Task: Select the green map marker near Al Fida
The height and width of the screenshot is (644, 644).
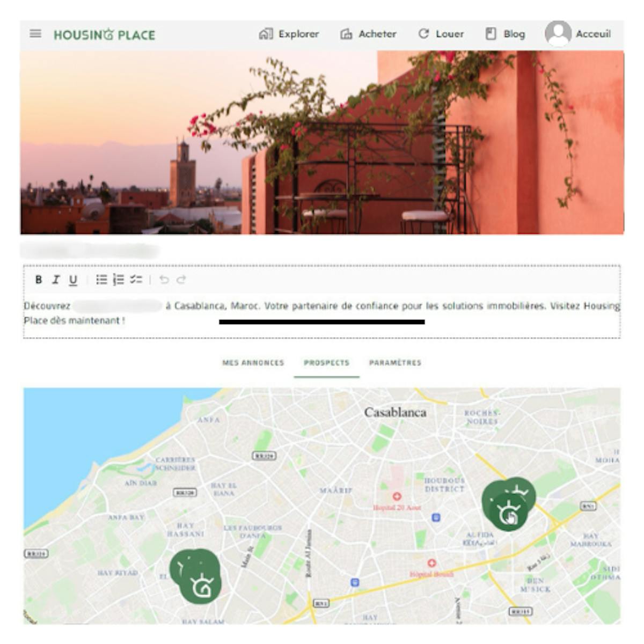Action: pyautogui.click(x=508, y=504)
